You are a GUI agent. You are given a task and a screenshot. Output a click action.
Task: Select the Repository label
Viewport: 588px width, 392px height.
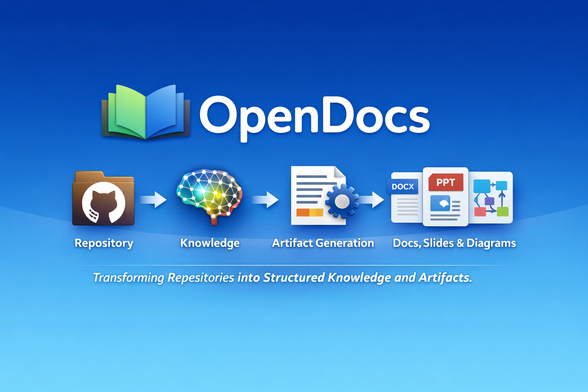tap(104, 242)
